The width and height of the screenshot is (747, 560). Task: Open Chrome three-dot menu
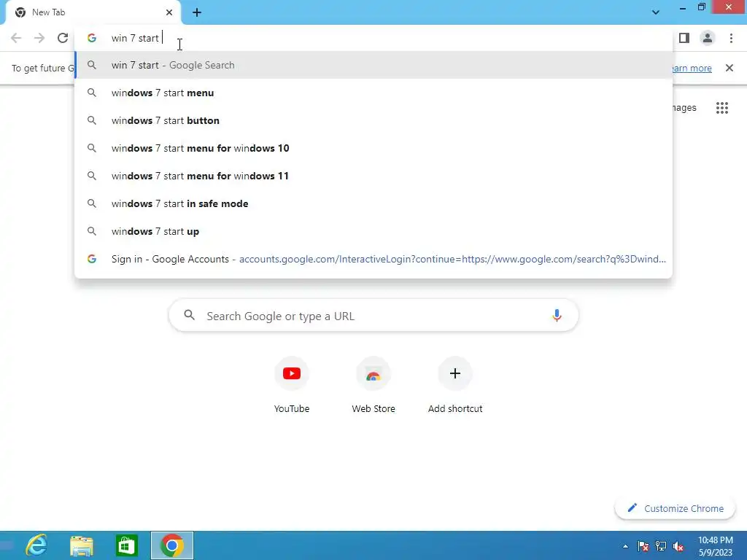click(x=731, y=38)
